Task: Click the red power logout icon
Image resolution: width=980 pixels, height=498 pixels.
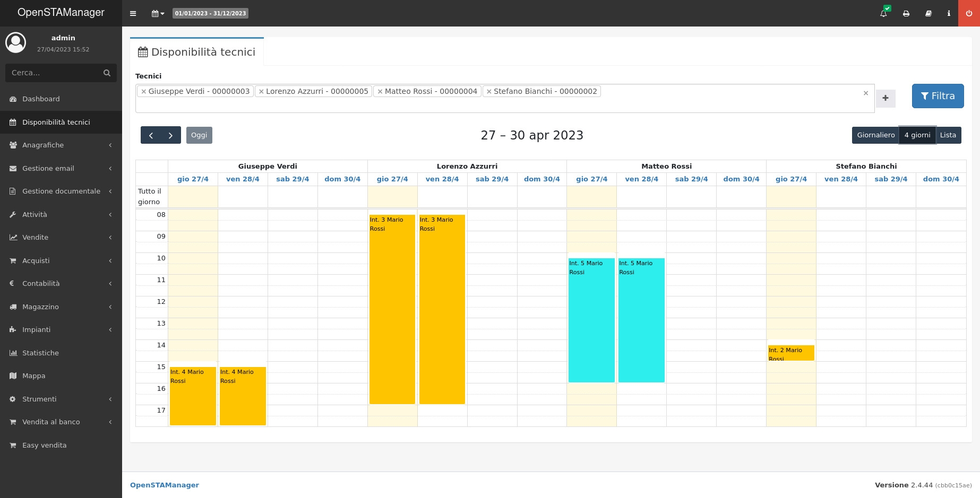Action: (x=969, y=13)
